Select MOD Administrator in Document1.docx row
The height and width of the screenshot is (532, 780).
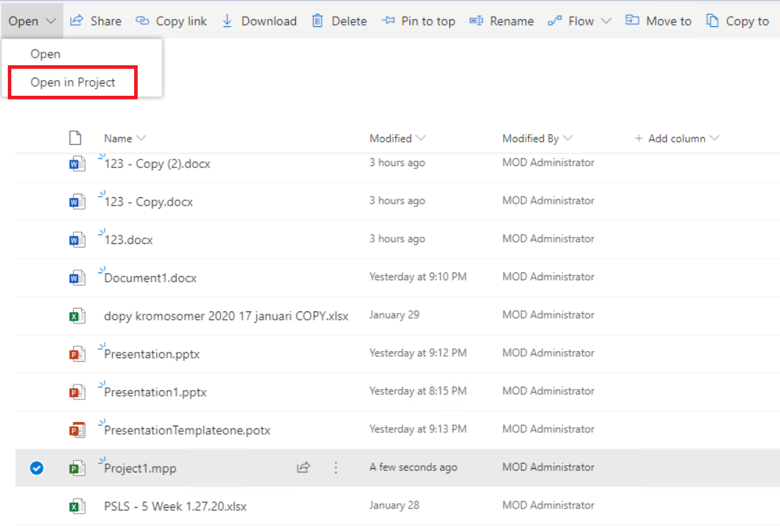pos(548,277)
